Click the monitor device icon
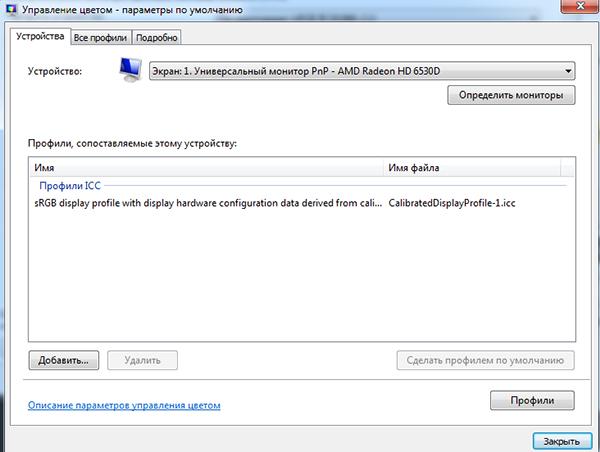This screenshot has width=600, height=452. click(130, 70)
